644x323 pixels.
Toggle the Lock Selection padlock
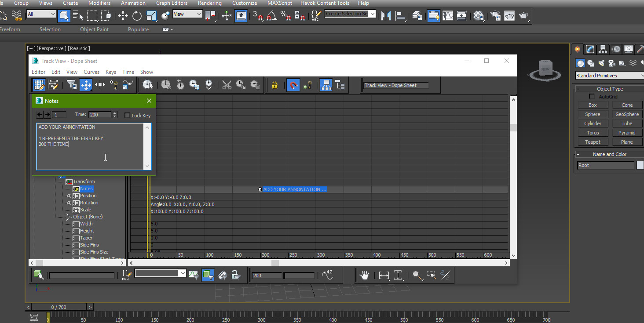274,85
